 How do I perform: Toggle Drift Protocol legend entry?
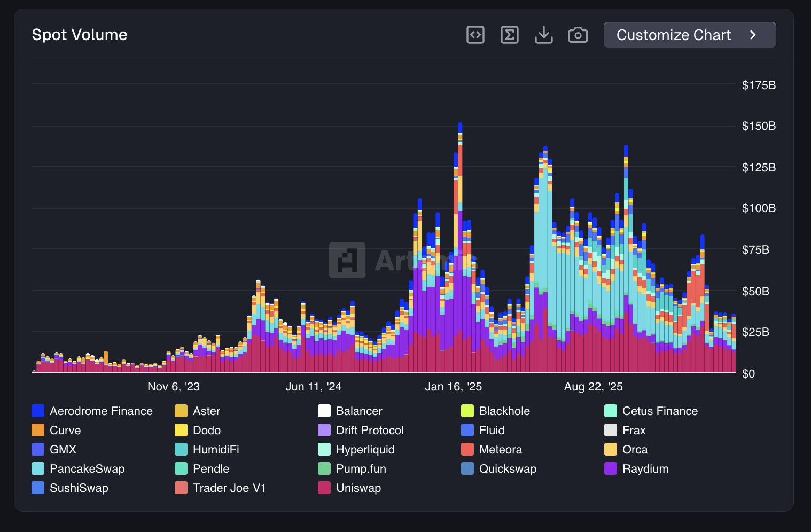pyautogui.click(x=361, y=430)
